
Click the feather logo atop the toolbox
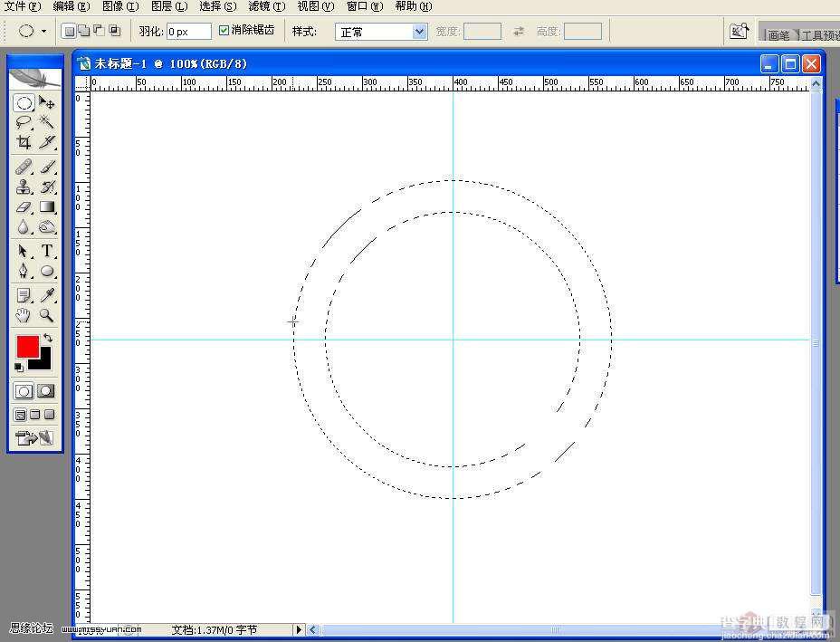35,78
